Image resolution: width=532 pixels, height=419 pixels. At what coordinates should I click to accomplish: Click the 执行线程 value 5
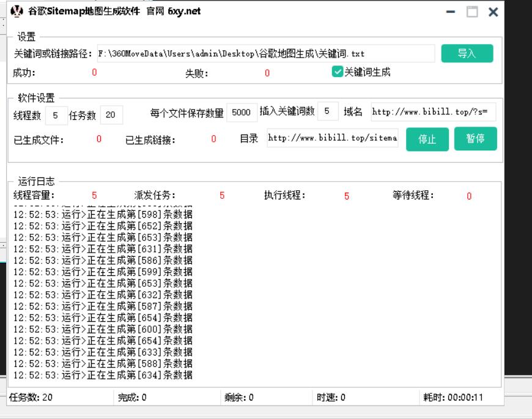click(x=346, y=196)
